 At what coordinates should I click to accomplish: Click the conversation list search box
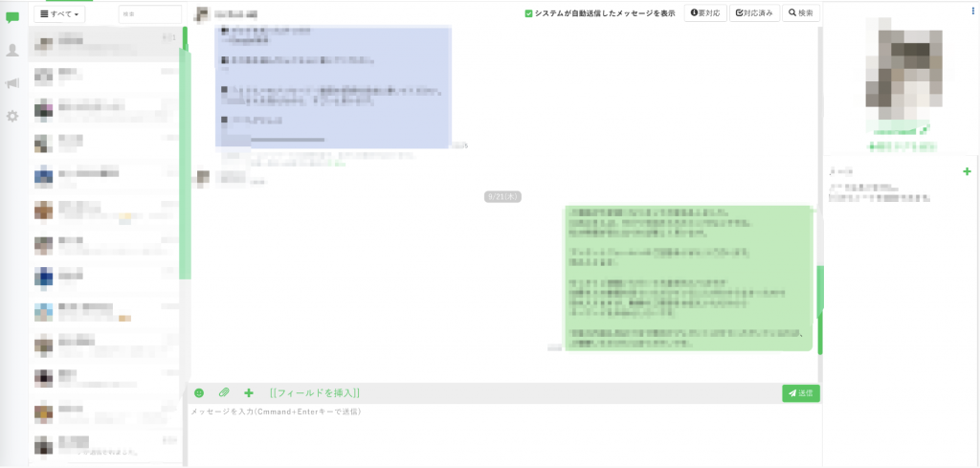(x=149, y=14)
